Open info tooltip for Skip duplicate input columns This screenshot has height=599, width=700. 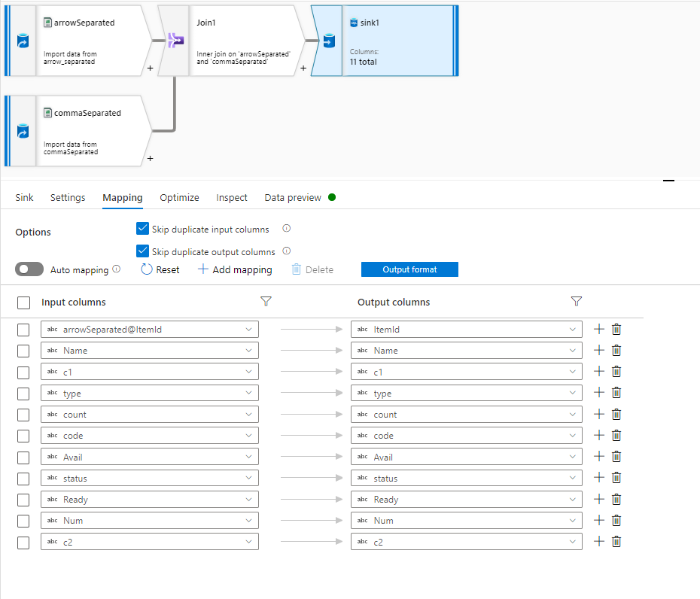click(287, 228)
